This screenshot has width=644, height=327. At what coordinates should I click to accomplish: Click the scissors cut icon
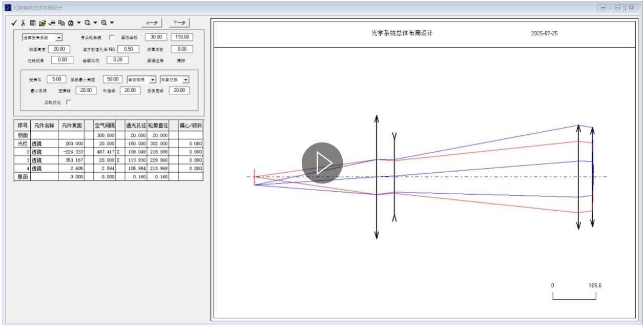coord(23,23)
